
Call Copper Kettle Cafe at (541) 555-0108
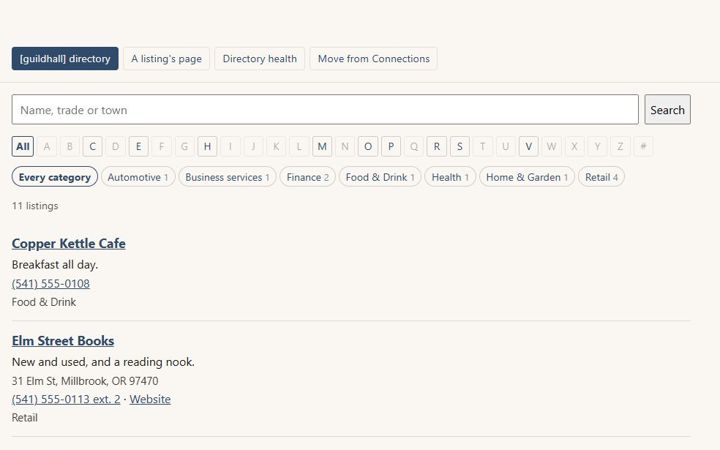[x=51, y=283]
